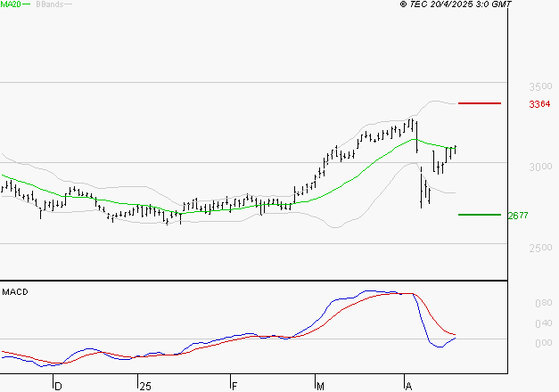This screenshot has height=392, width=559.
Task: Click the 25 year marker on the time axis
Action: point(145,386)
